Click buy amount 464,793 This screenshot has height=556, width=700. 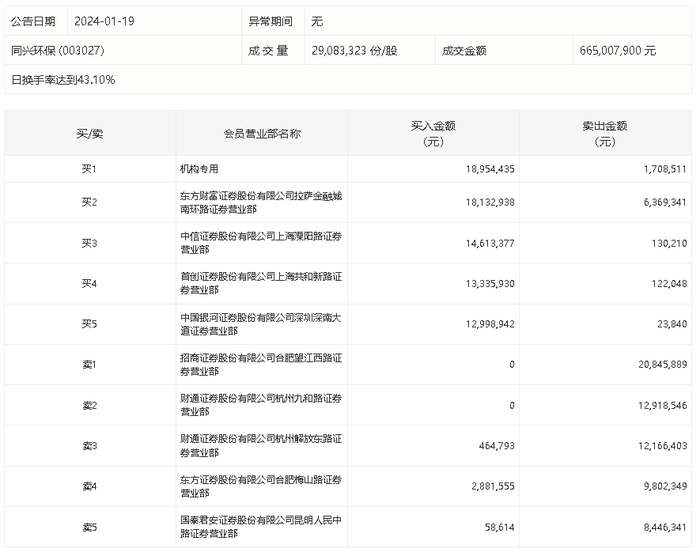point(496,446)
